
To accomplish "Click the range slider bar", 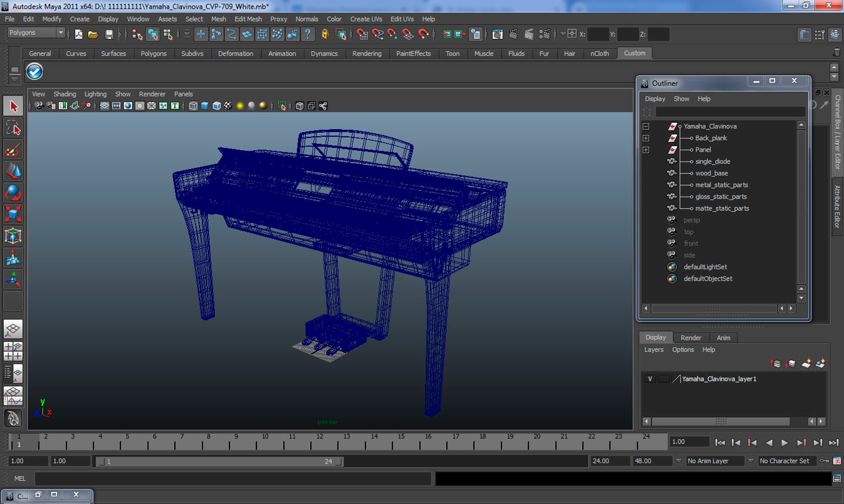I will pos(219,462).
